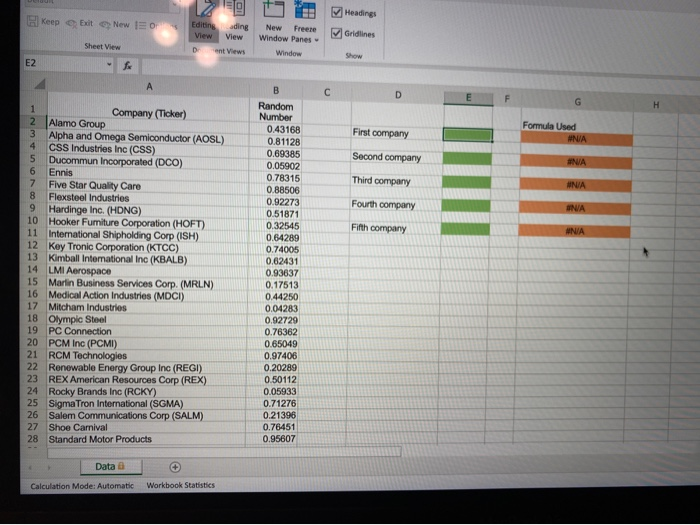Screen dimensions: 700x525
Task: Click cell Standard Motor Products
Action: [x=146, y=439]
